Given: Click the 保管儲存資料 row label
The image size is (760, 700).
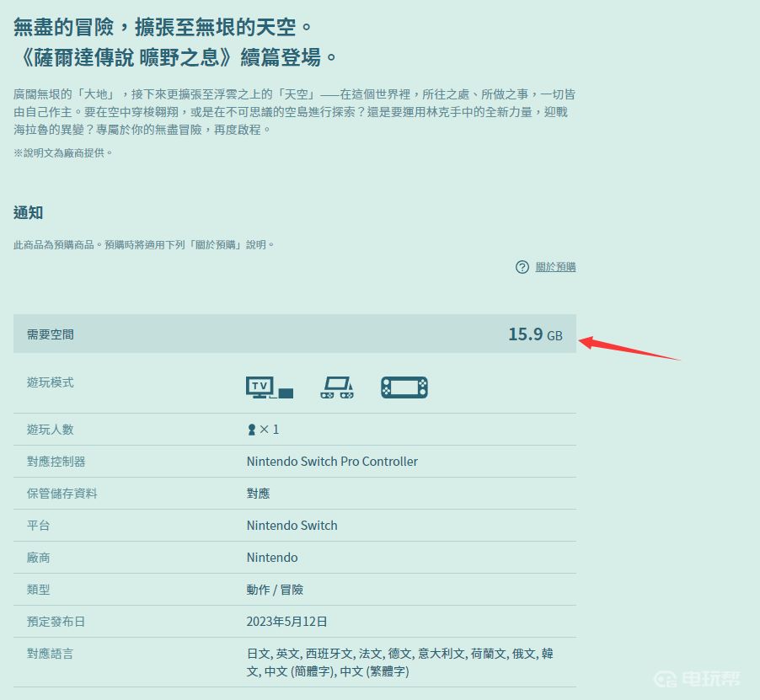Looking at the screenshot, I should coord(62,494).
